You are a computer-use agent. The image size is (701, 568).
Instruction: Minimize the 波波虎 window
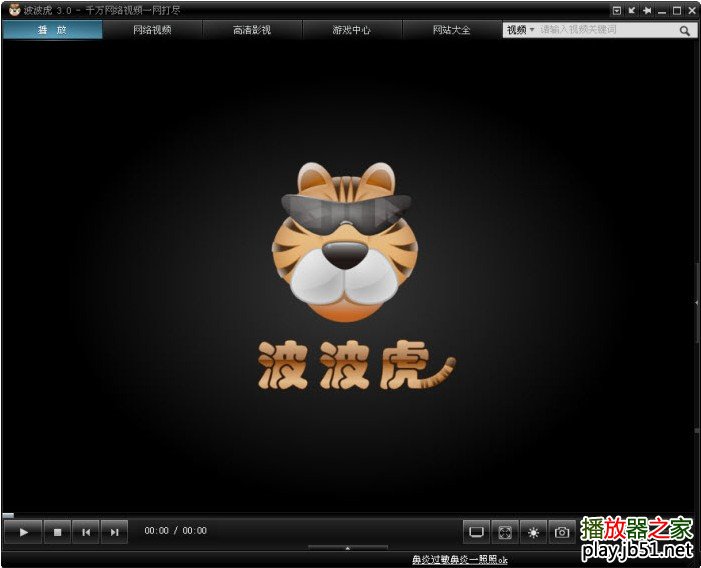[662, 10]
